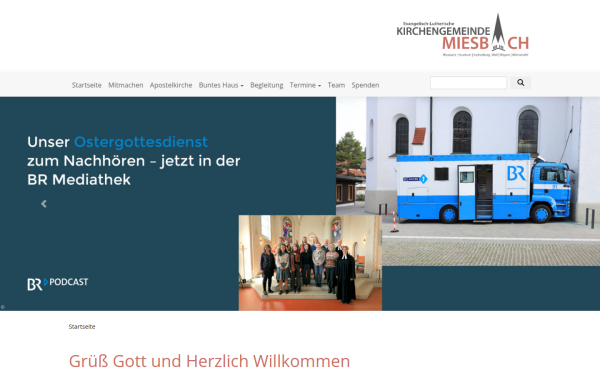
Task: Expand the Buntes Haus dropdown
Action: pos(221,85)
